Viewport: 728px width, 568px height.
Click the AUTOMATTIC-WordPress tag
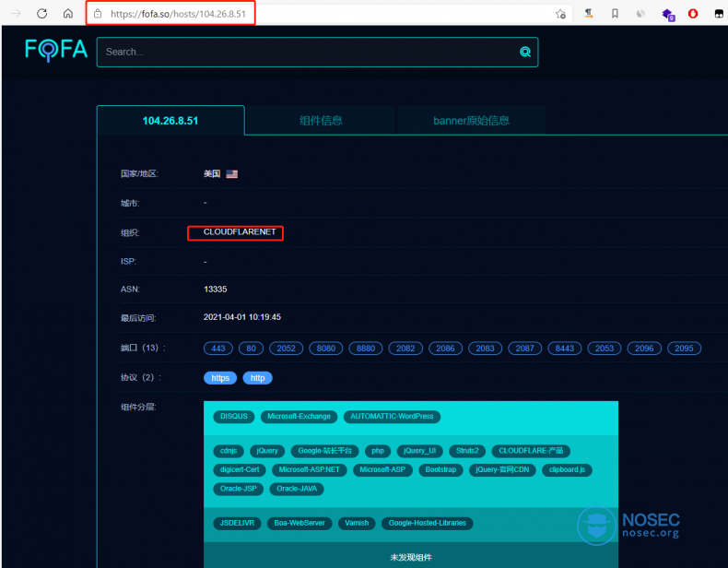[x=392, y=417]
